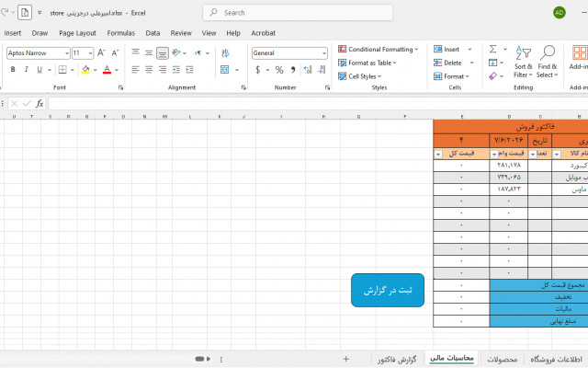
Task: Apply yellow fill color
Action: click(85, 70)
